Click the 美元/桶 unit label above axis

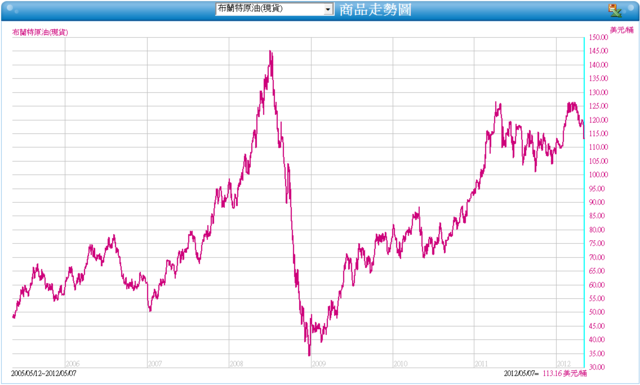pyautogui.click(x=621, y=30)
